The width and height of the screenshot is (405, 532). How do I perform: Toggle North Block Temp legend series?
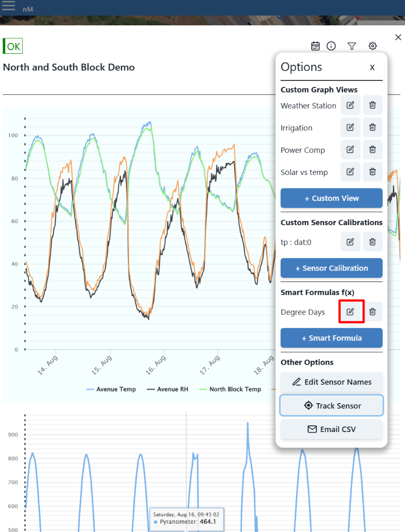click(x=230, y=389)
